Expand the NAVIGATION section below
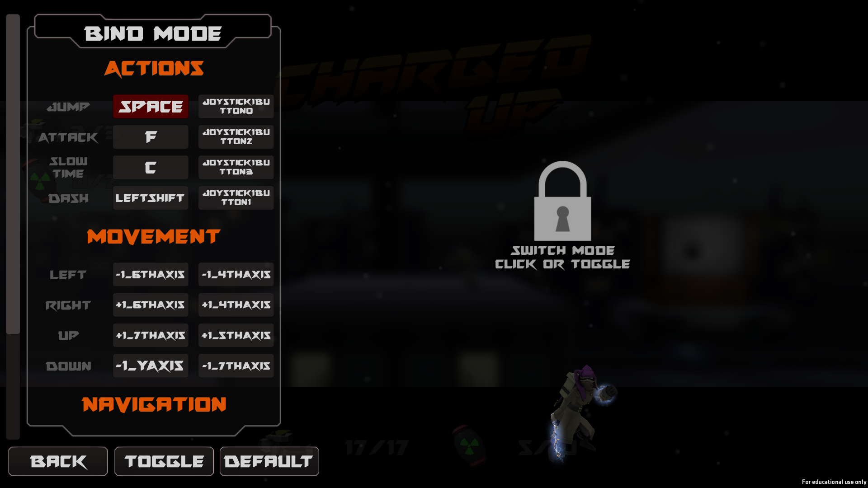The width and height of the screenshot is (868, 488). (x=154, y=404)
